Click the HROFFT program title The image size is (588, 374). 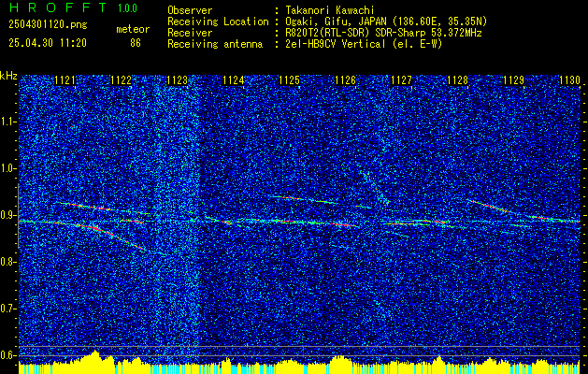click(x=59, y=7)
